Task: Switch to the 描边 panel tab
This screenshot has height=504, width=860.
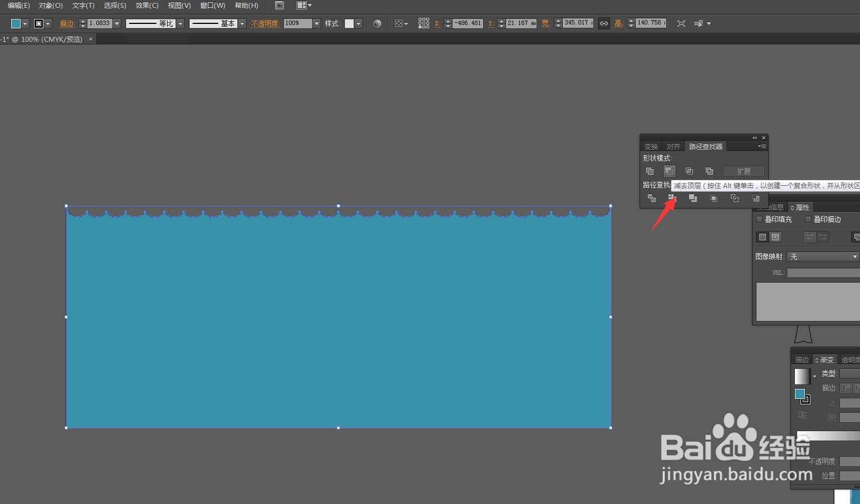Action: (802, 360)
